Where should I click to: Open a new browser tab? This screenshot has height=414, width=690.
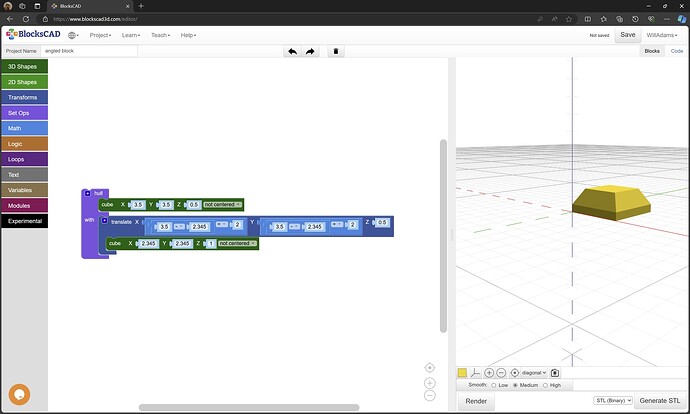(141, 6)
